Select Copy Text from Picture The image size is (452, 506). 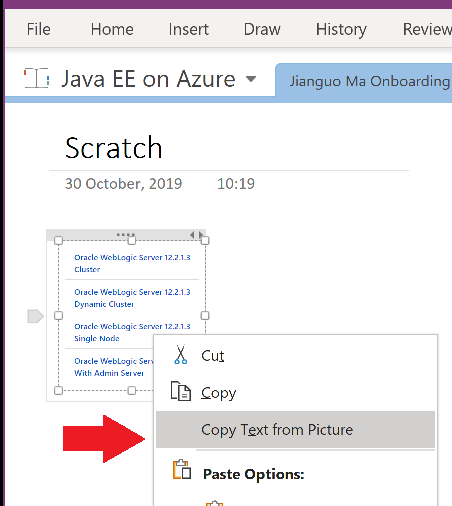click(x=295, y=430)
